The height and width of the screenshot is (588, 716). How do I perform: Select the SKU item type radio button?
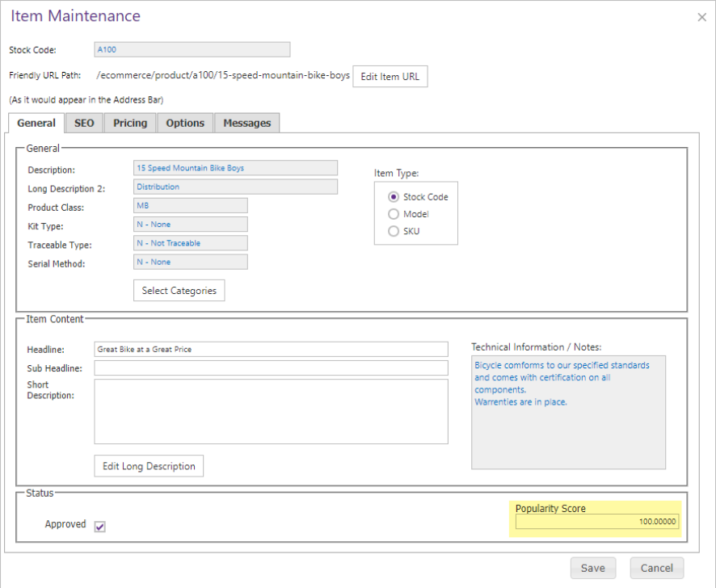[x=394, y=232]
